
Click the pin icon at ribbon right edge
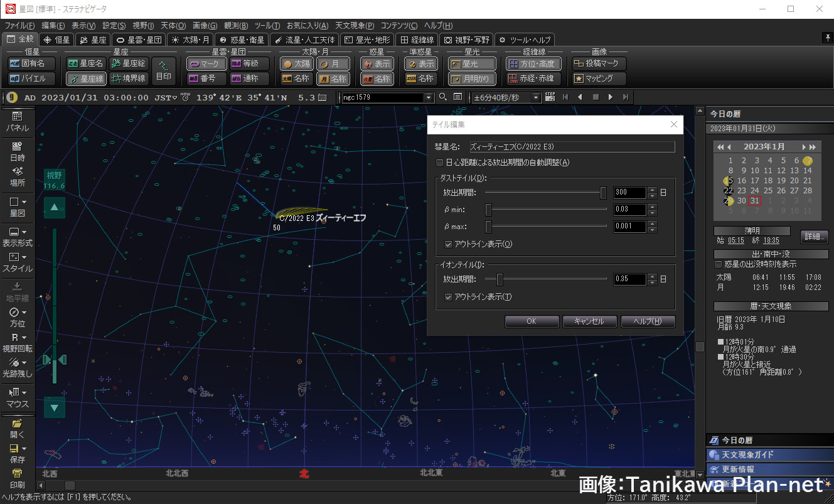[x=828, y=39]
